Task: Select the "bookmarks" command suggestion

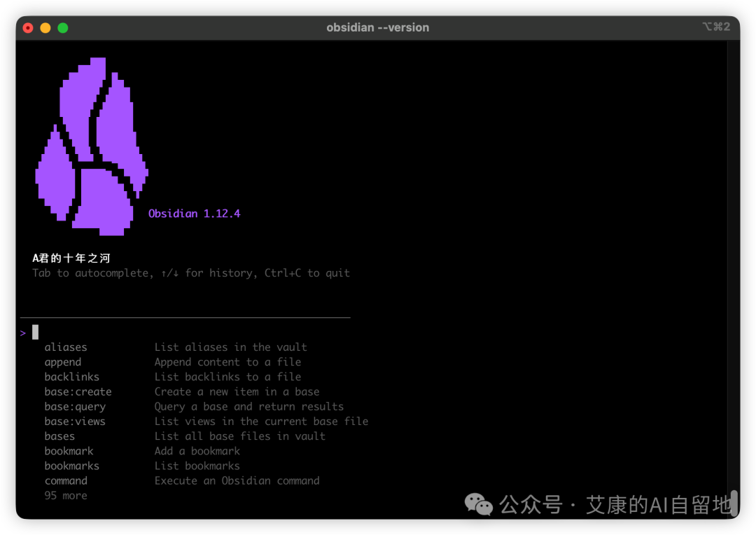Action: [x=72, y=466]
